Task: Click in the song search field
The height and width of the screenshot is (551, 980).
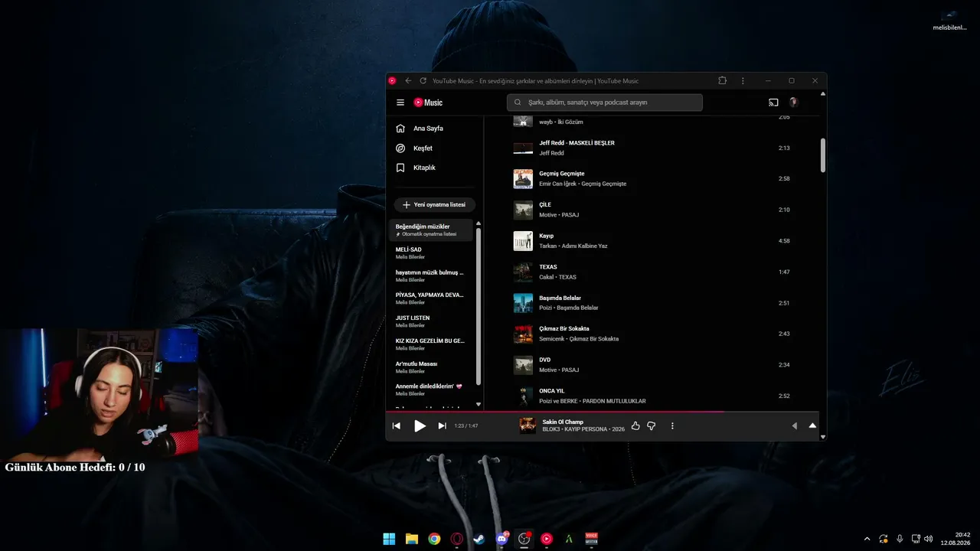Action: [x=604, y=103]
